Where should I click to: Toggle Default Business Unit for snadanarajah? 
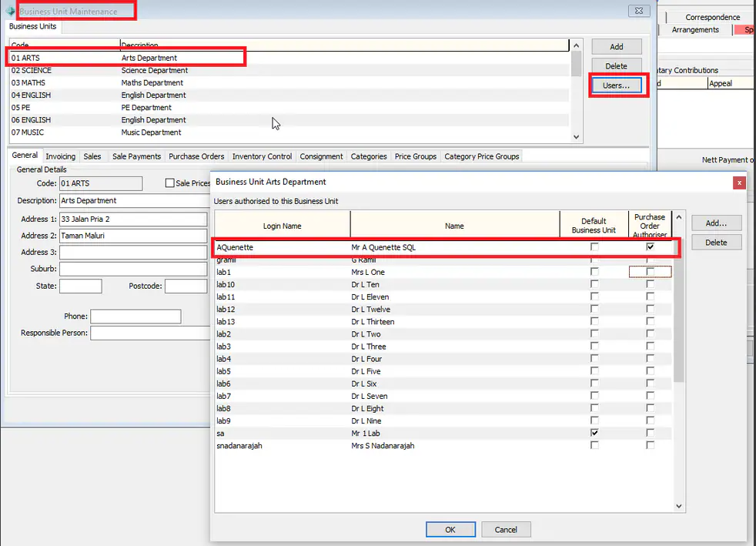coord(594,446)
